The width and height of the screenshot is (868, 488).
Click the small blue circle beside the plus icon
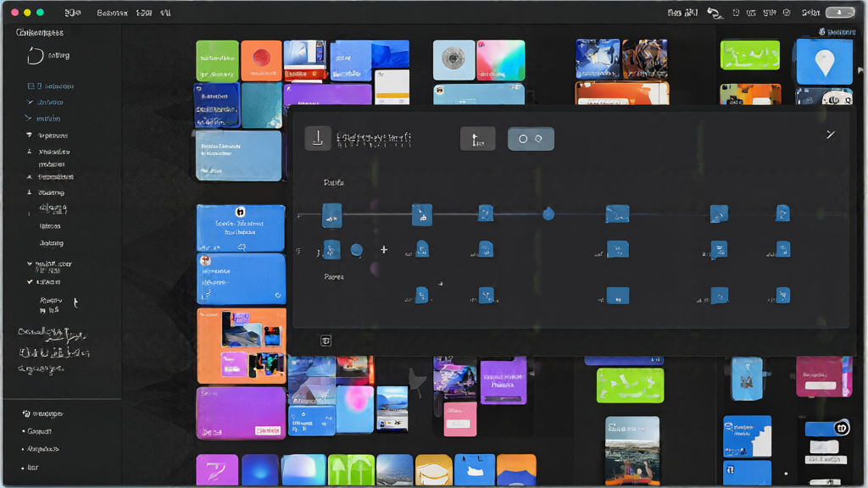click(357, 250)
